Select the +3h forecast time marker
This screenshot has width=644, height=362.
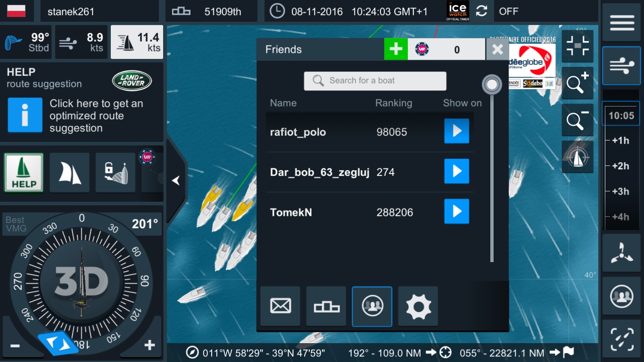[x=620, y=191]
